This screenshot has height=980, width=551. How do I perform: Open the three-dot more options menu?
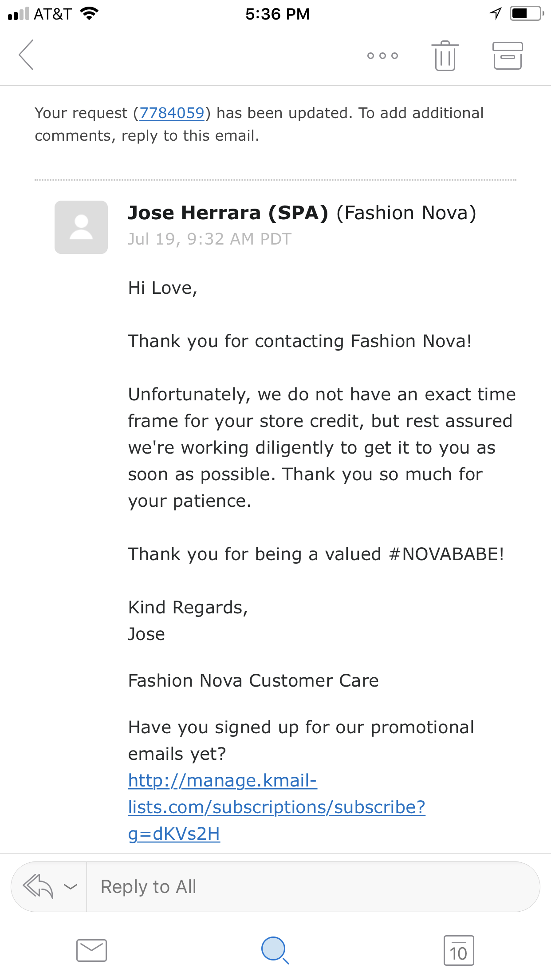[x=382, y=55]
